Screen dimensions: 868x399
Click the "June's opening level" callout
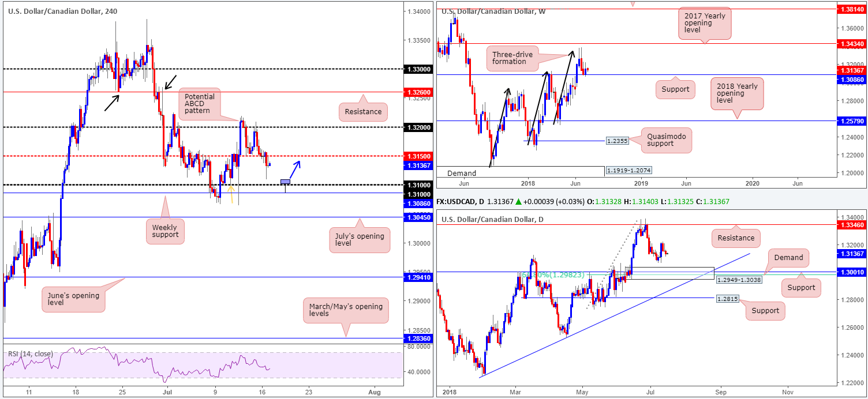tap(72, 300)
